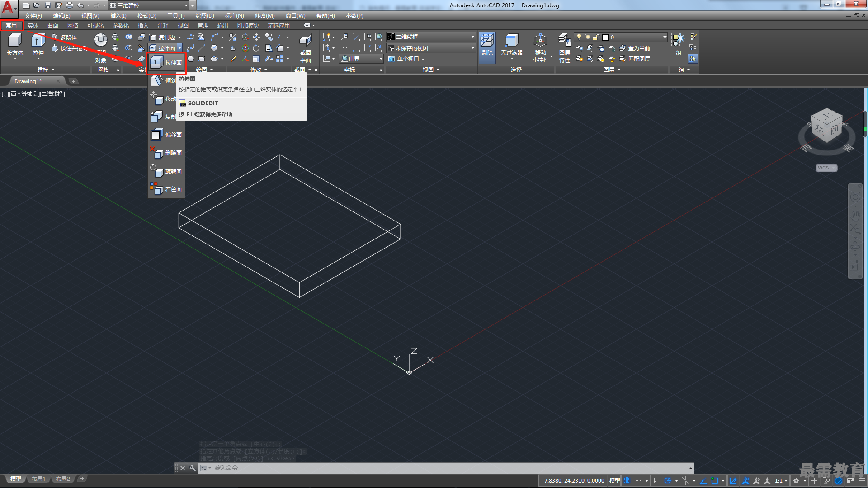Click the layer 0 color swatch
This screenshot has width=868, height=488.
(605, 37)
